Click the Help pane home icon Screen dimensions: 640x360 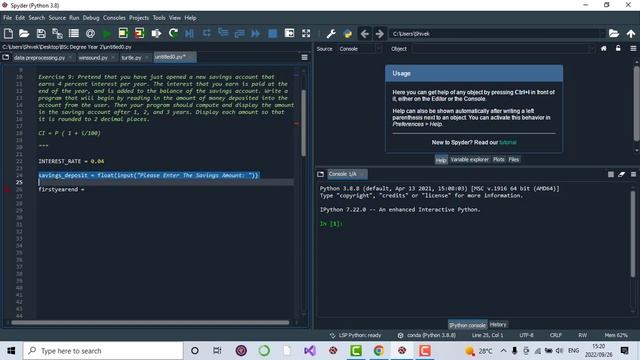pyautogui.click(x=604, y=49)
